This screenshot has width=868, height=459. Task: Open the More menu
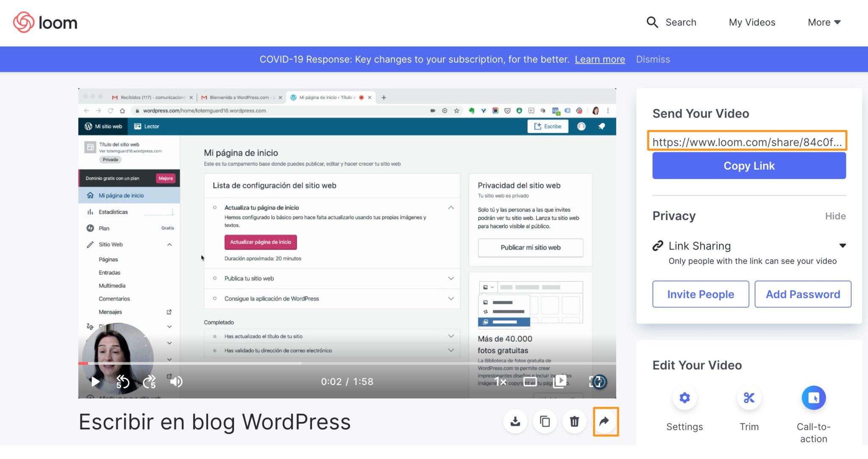823,22
